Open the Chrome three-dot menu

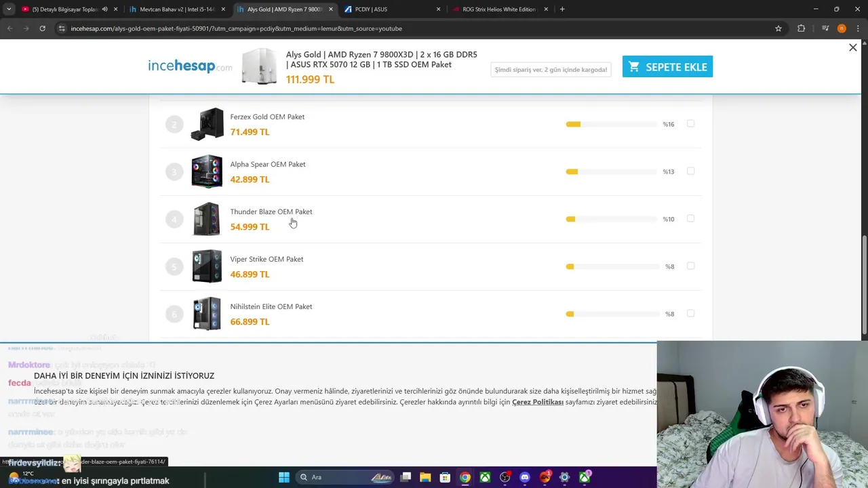click(856, 28)
